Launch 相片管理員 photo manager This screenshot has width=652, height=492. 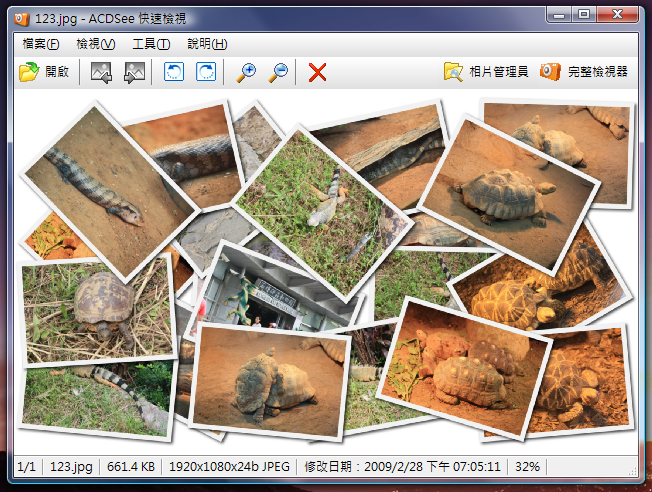point(486,72)
